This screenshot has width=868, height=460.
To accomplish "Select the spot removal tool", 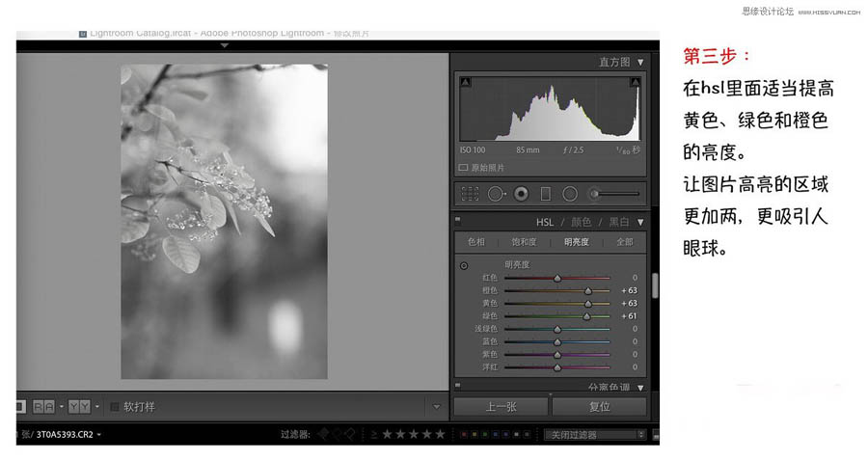I will 496,194.
